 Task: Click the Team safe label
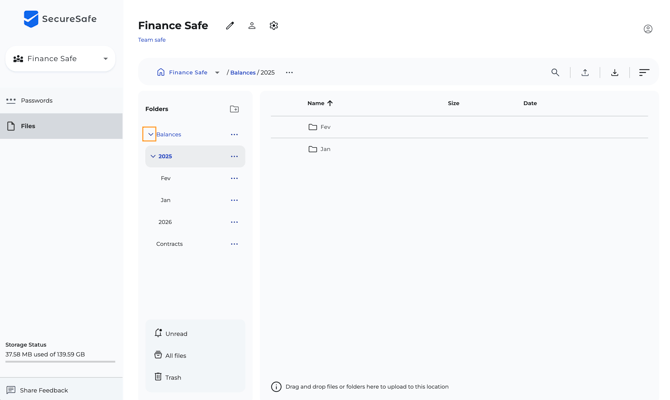(x=152, y=40)
